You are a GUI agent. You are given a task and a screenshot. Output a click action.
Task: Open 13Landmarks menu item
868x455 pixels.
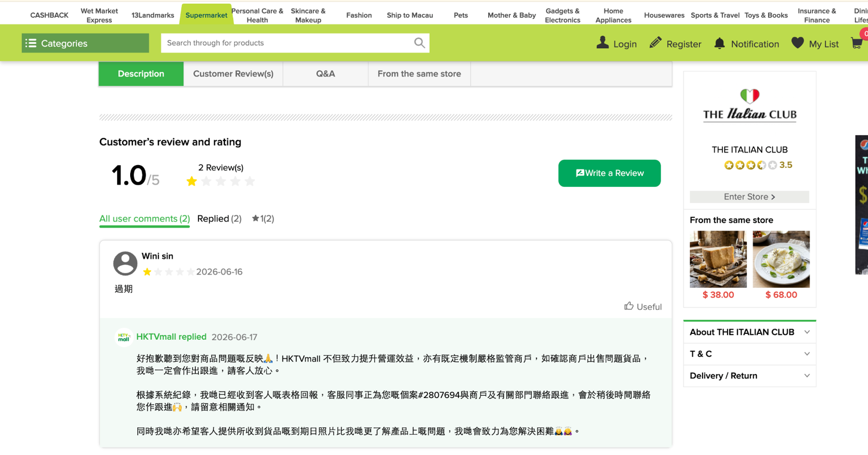click(153, 15)
